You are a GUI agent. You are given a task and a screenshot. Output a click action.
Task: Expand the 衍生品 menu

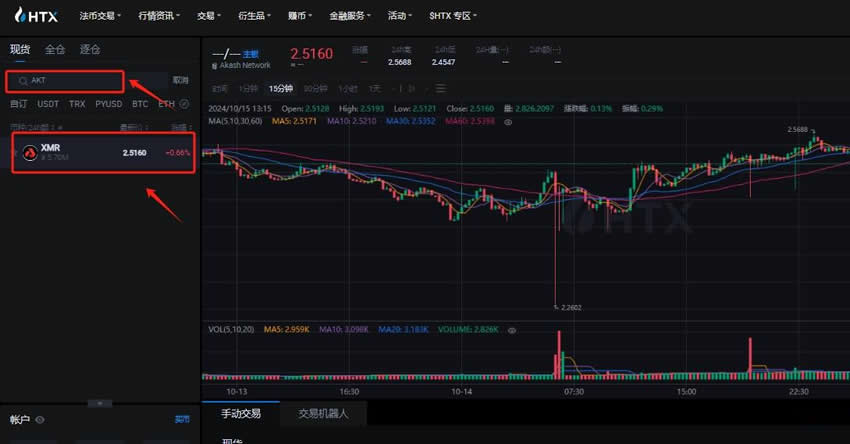tap(254, 16)
